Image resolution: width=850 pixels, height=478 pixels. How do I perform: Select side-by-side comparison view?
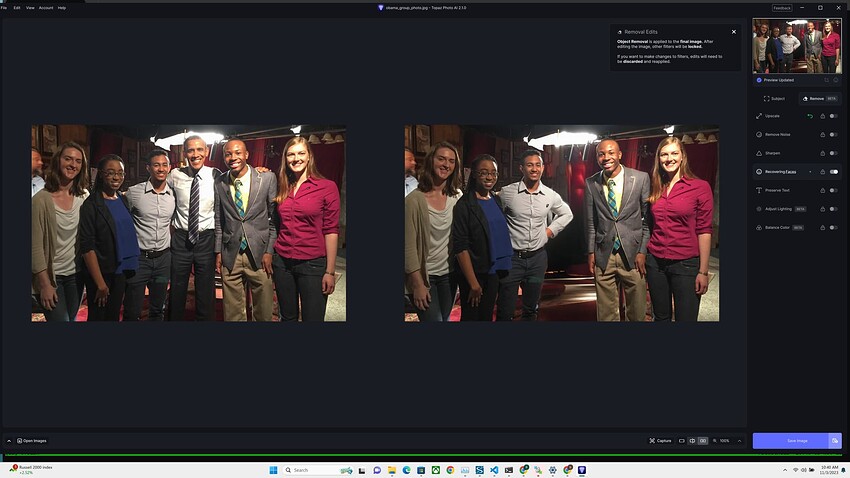[703, 440]
